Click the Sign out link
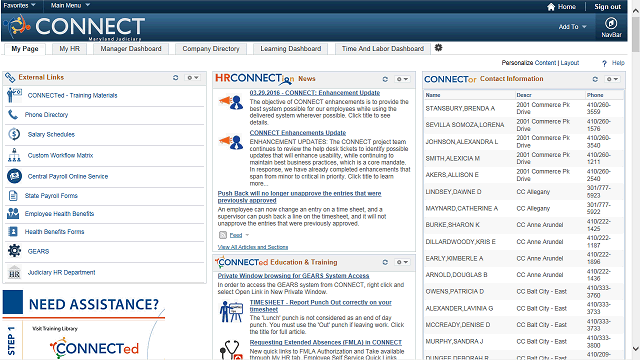Image resolution: width=640 pixels, height=360 pixels. coord(607,7)
